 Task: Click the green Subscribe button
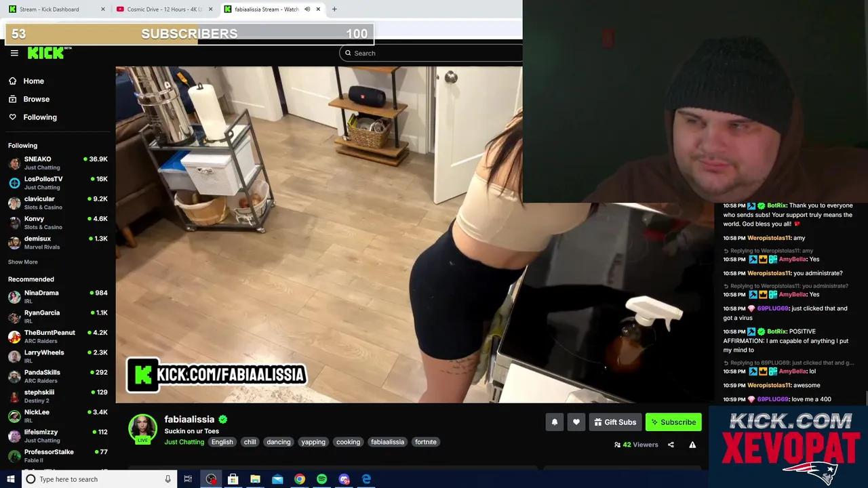(673, 422)
